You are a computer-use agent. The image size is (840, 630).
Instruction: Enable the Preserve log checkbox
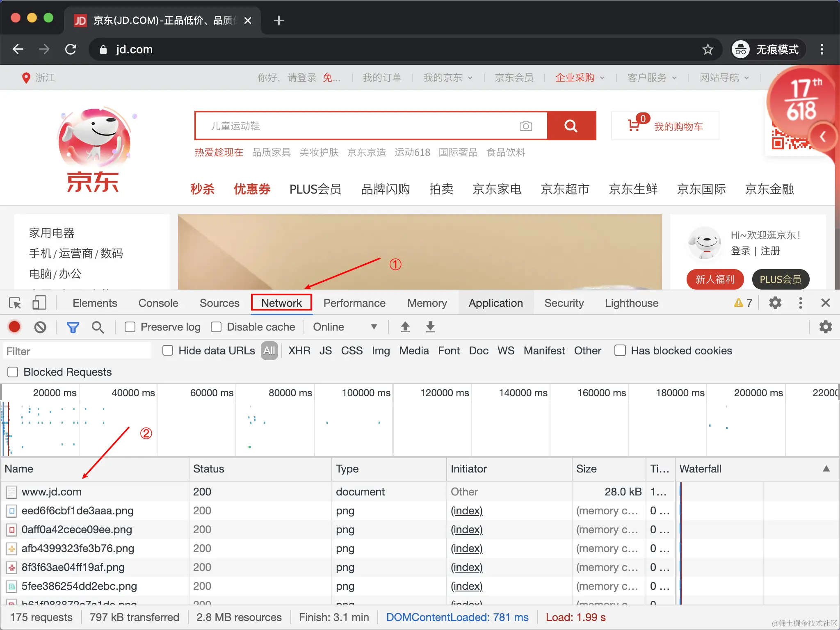(130, 327)
